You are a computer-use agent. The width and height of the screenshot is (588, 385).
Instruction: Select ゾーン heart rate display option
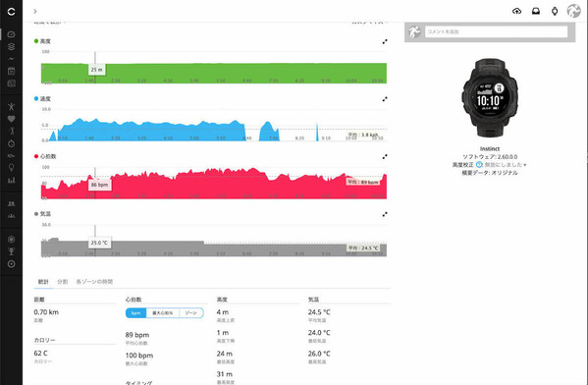[x=191, y=313]
